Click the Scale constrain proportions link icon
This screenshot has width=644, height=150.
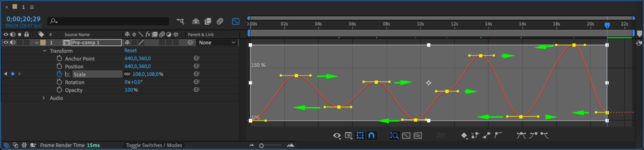127,74
